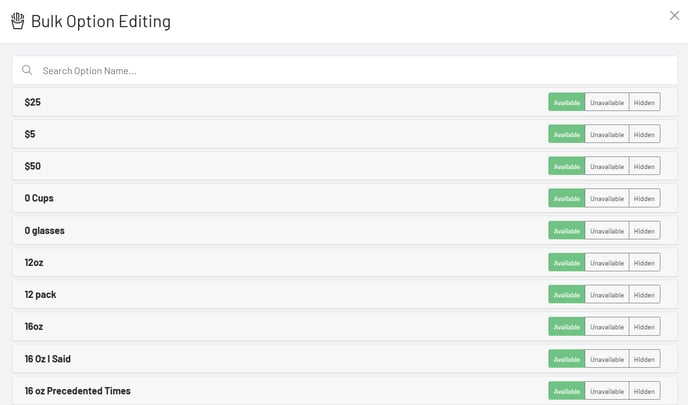Hide the 16oz option
Image resolution: width=688 pixels, height=405 pixels.
(x=644, y=326)
